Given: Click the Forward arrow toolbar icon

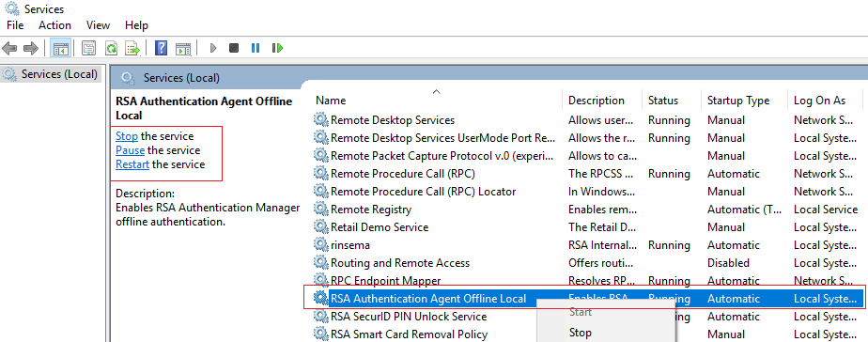Looking at the screenshot, I should [30, 49].
